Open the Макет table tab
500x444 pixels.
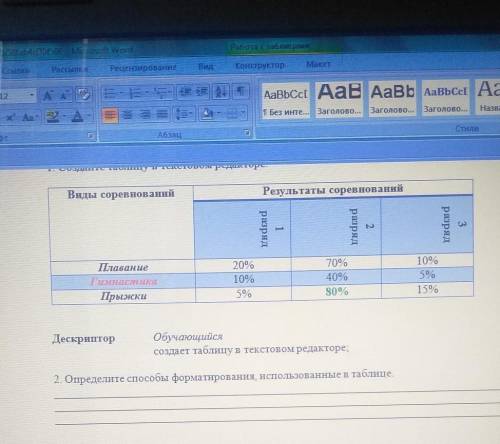318,64
